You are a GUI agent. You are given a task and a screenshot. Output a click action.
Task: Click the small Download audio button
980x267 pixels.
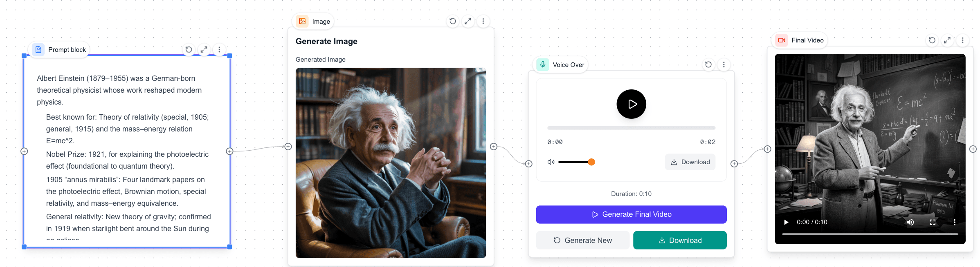(690, 162)
